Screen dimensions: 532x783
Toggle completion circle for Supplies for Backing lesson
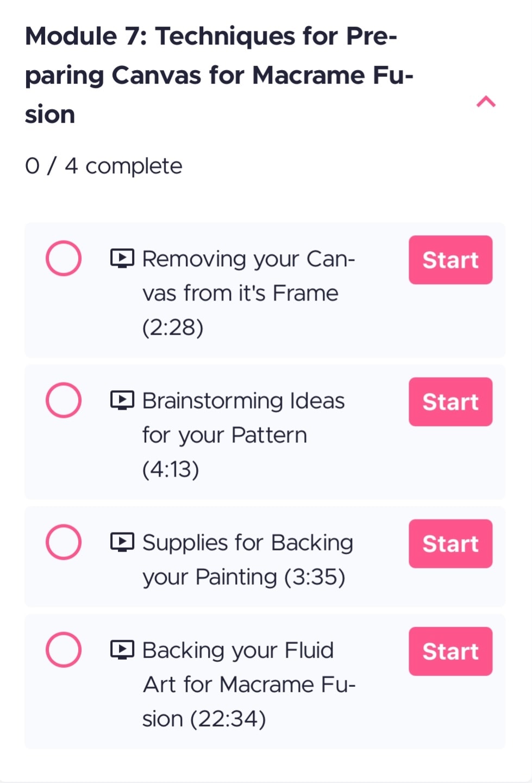pos(64,542)
